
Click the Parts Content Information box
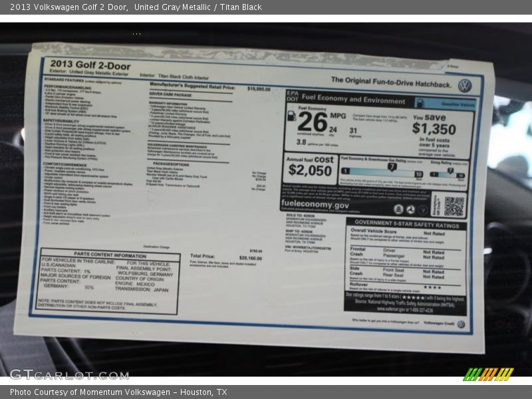tap(109, 281)
